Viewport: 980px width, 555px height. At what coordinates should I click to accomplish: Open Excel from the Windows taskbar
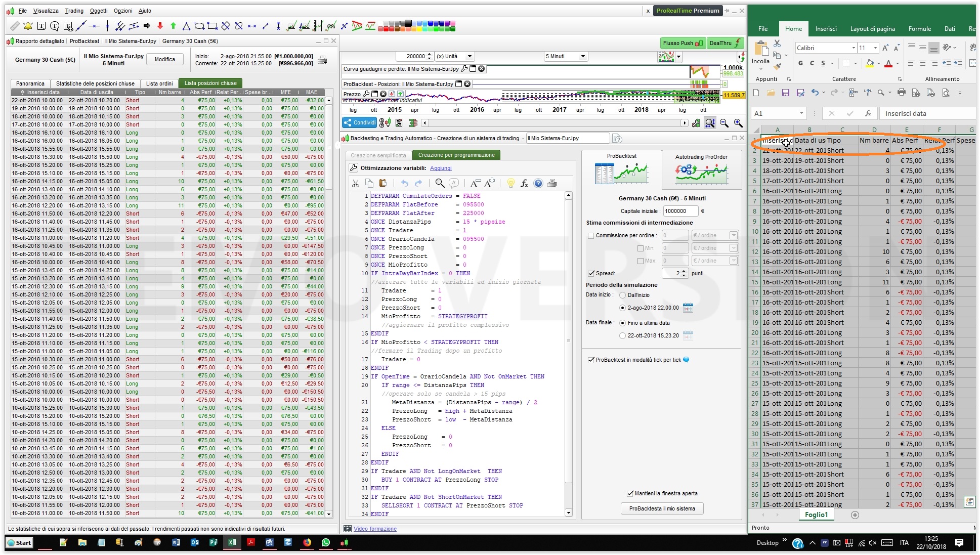click(x=232, y=542)
